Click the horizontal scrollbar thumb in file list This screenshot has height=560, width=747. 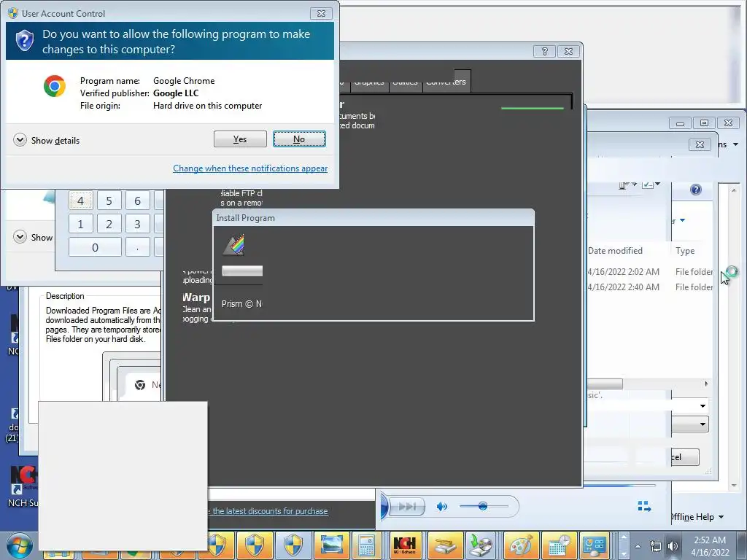tap(605, 384)
